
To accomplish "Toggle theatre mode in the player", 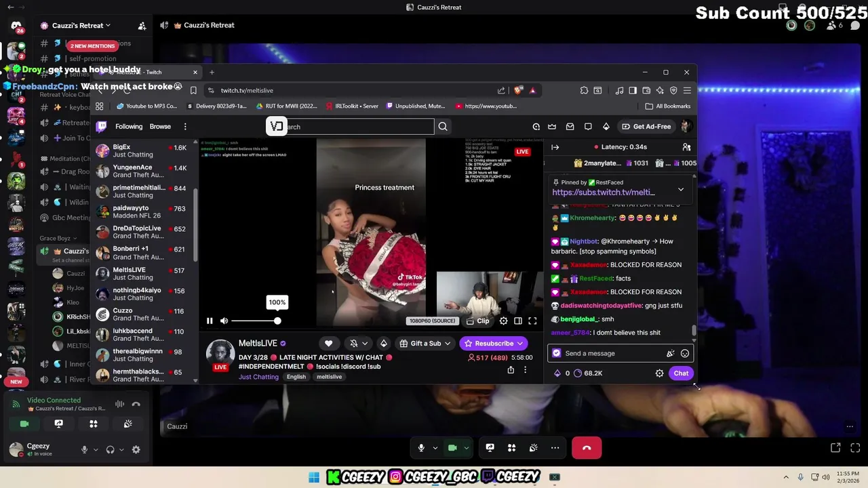I will 518,321.
